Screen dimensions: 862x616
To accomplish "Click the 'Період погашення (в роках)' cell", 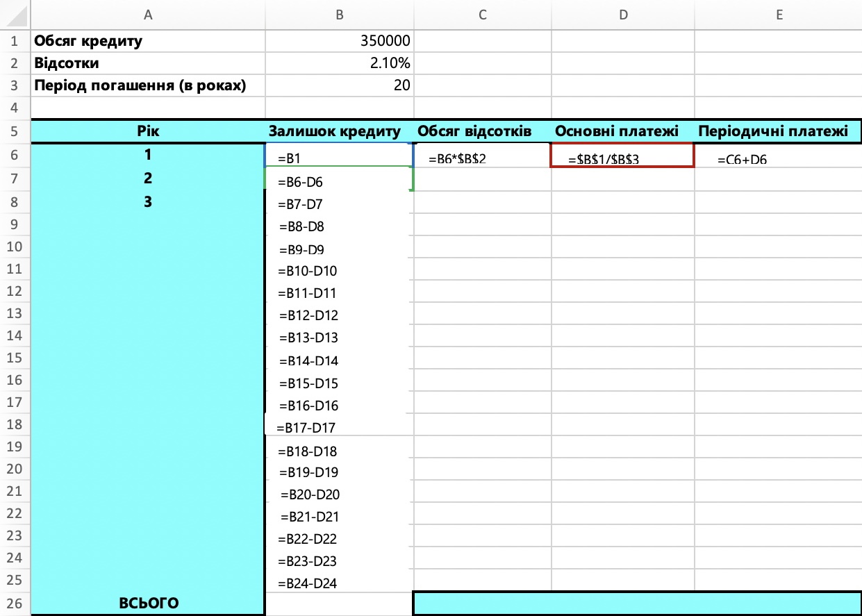I will point(148,86).
